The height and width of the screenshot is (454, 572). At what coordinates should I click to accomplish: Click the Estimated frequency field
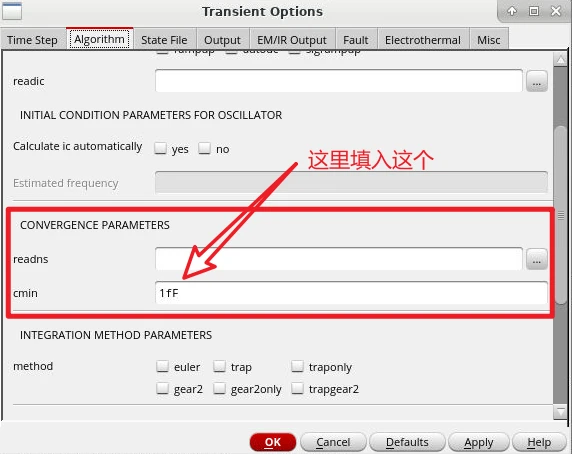[x=351, y=182]
